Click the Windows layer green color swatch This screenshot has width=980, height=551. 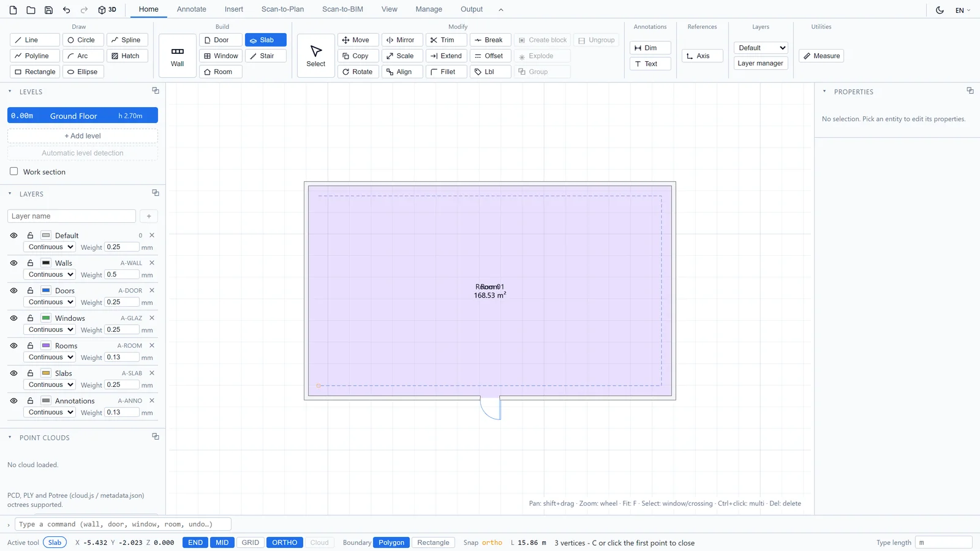pos(46,318)
